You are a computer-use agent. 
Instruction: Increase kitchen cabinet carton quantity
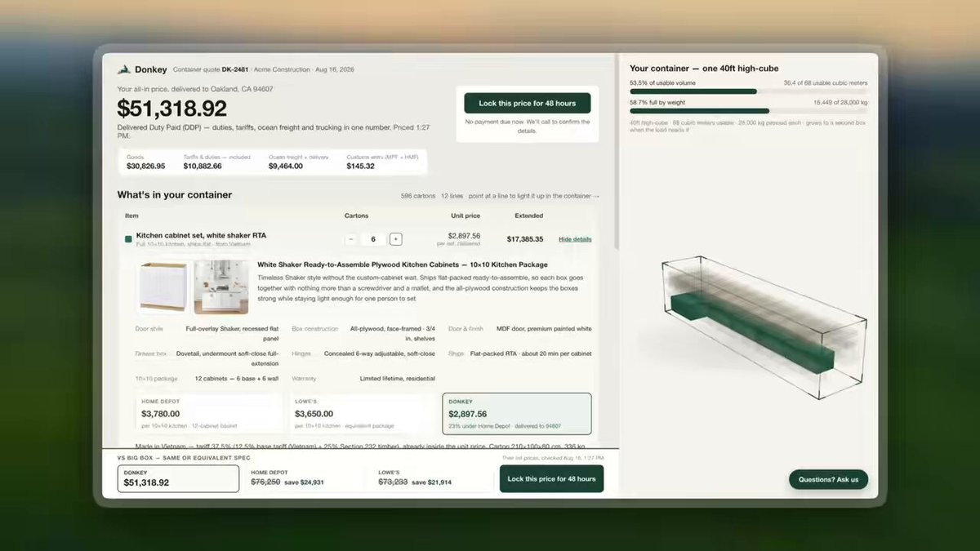tap(395, 239)
